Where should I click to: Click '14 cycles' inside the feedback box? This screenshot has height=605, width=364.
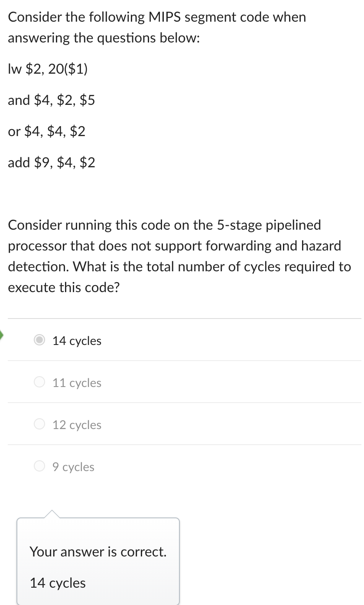(x=58, y=583)
